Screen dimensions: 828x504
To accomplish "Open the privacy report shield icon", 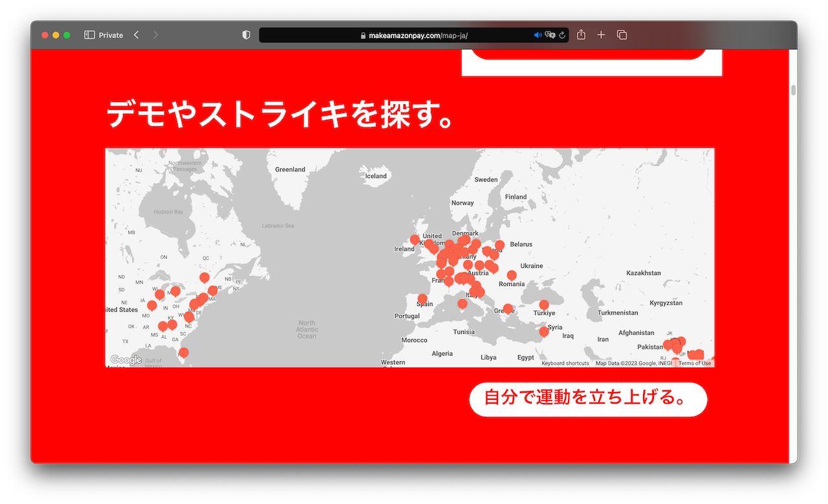I will coord(246,35).
